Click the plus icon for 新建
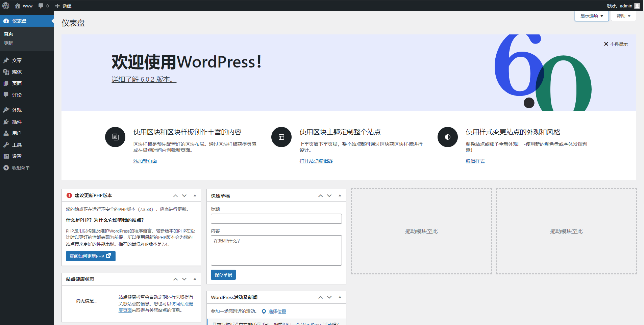Viewport: 644px width, 325px height. (x=57, y=6)
